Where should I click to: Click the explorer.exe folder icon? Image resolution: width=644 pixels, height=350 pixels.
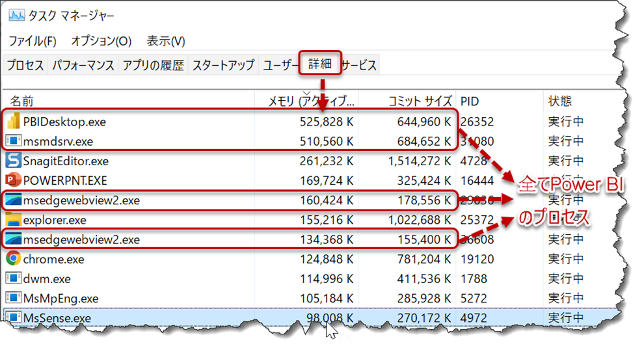[x=13, y=219]
